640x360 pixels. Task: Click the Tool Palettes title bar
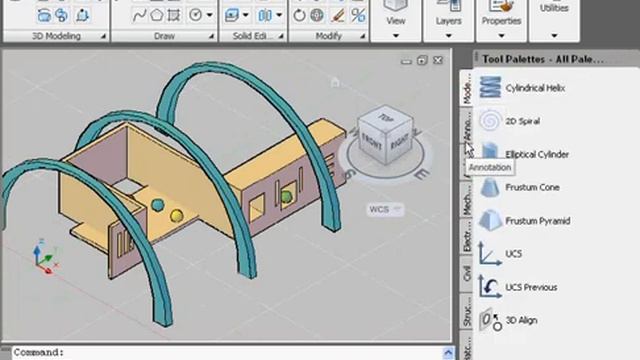pos(557,59)
